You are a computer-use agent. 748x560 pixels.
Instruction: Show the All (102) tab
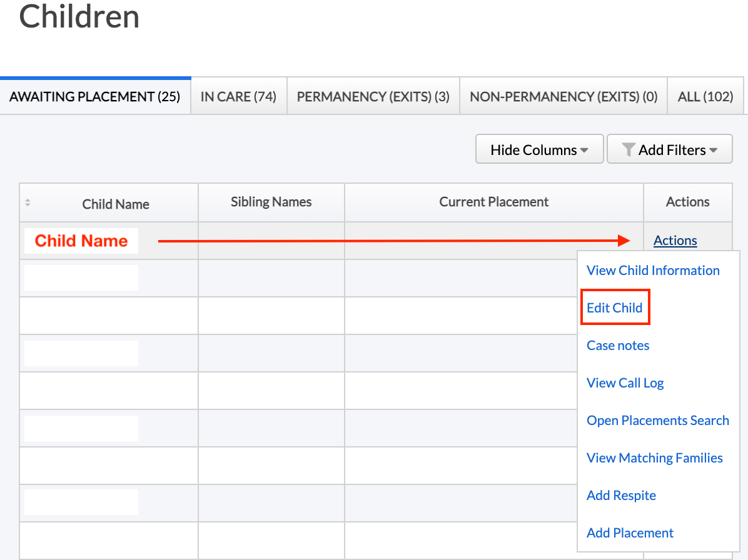click(705, 97)
